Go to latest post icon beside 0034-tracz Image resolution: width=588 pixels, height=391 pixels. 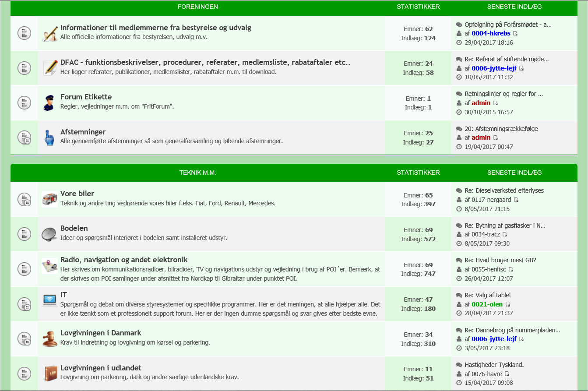click(x=505, y=235)
